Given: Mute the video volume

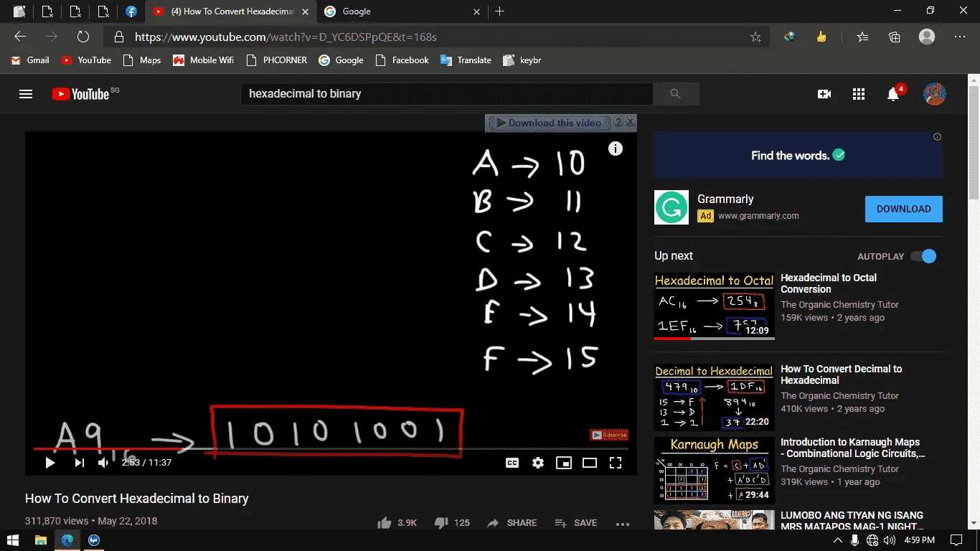Looking at the screenshot, I should pos(103,463).
